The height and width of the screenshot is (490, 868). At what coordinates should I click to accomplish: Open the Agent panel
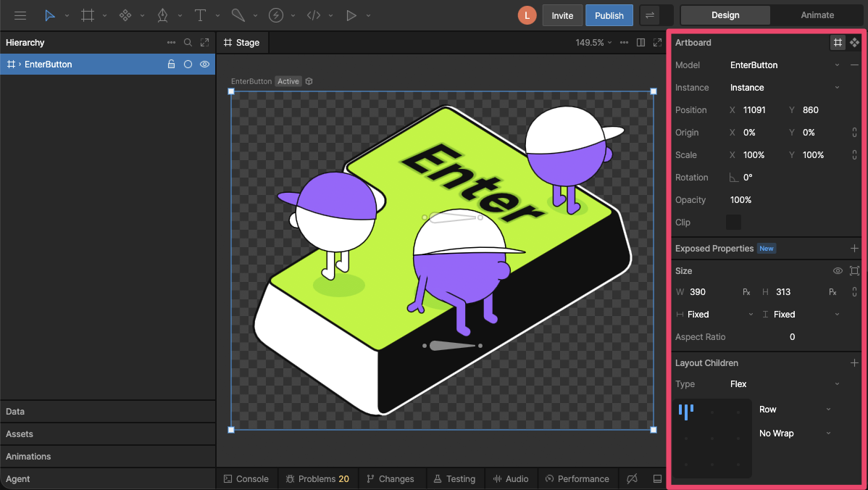[x=108, y=479]
